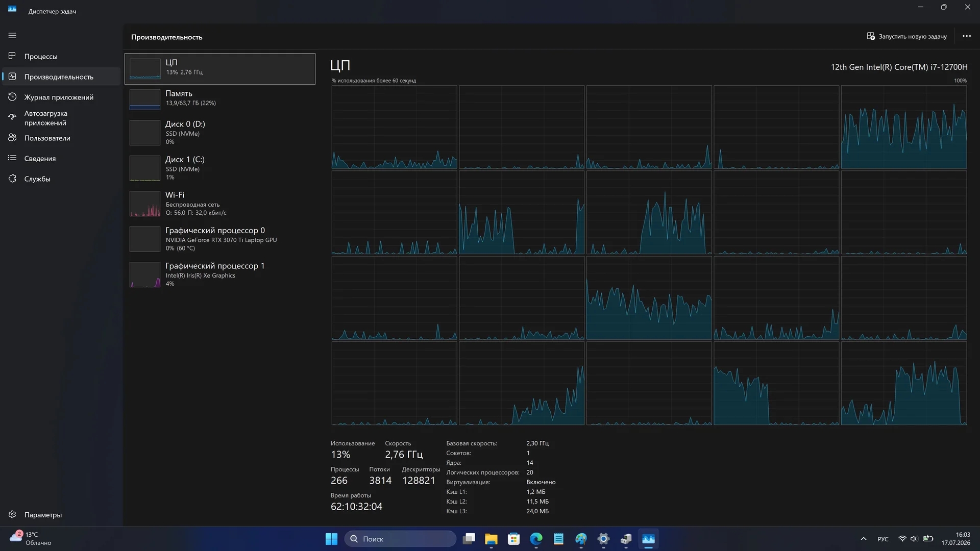Select Диск 0 (D:) item
The width and height of the screenshot is (980, 551).
click(x=220, y=133)
